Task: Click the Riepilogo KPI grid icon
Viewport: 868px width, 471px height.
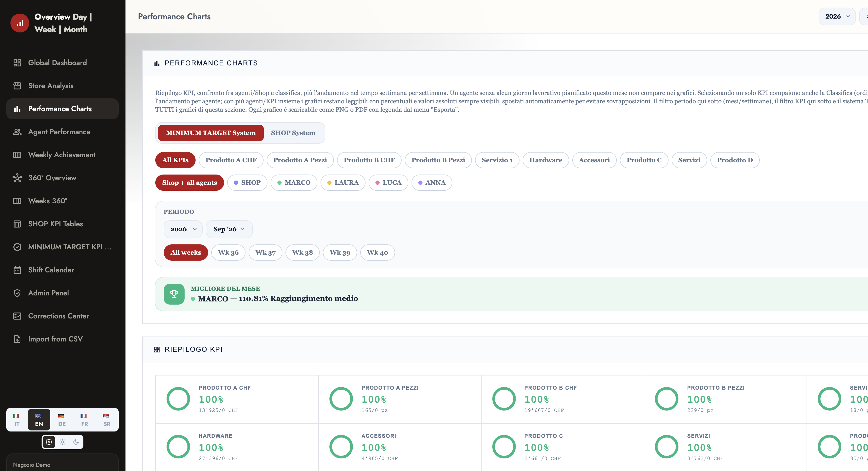Action: click(x=157, y=350)
